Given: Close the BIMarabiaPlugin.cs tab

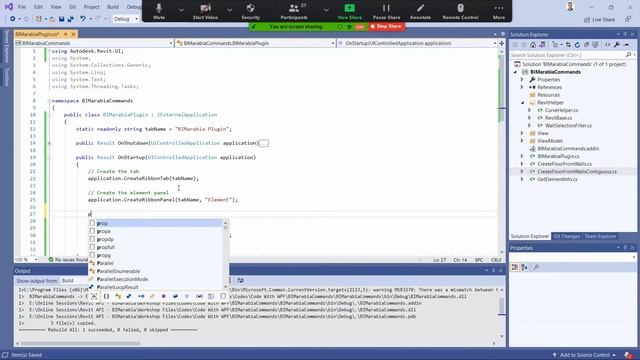Looking at the screenshot, I should click(74, 34).
